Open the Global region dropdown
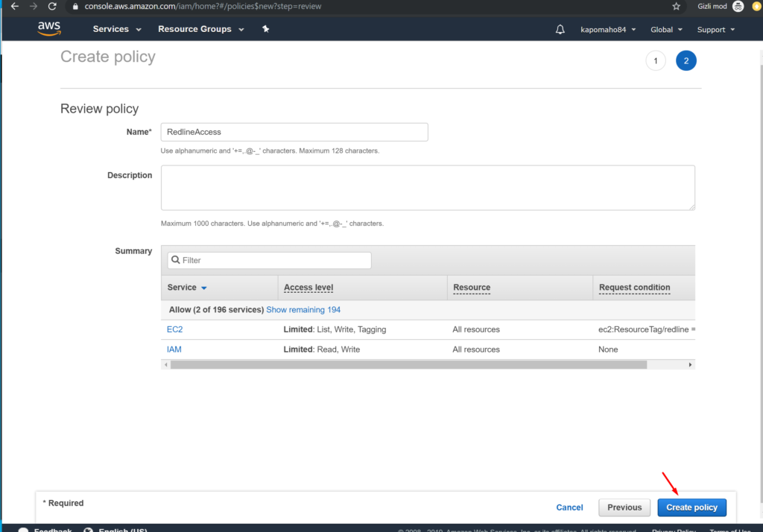Image resolution: width=763 pixels, height=532 pixels. [666, 30]
